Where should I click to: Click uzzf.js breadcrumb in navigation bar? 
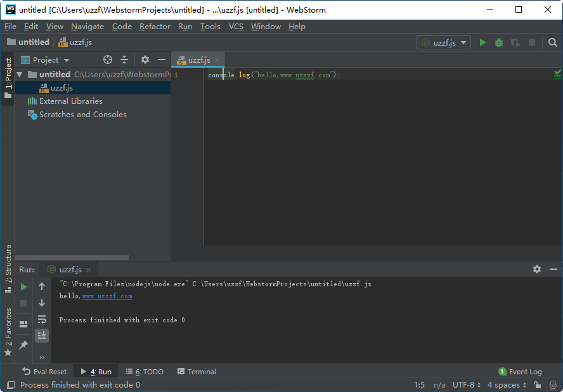75,42
